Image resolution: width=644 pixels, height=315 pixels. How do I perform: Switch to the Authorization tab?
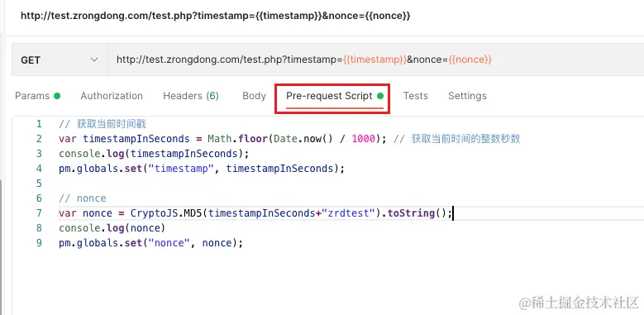112,96
